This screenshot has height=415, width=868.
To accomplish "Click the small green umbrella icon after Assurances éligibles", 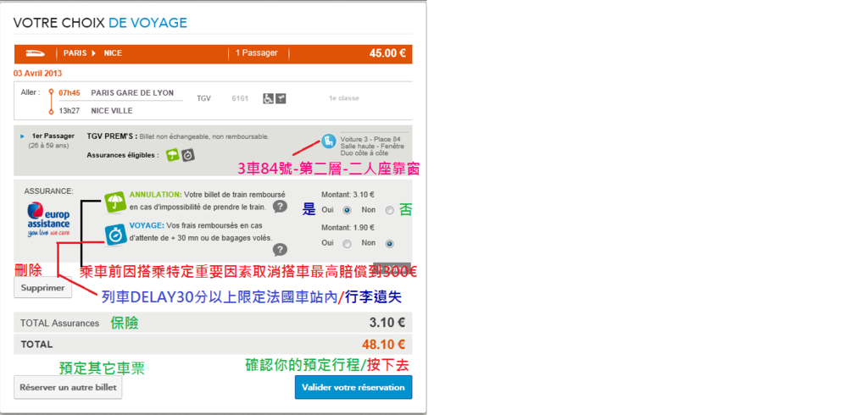I will point(173,156).
